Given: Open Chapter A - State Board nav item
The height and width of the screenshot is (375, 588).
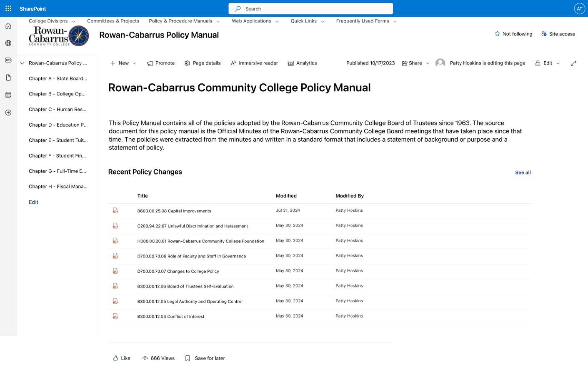Looking at the screenshot, I should point(58,78).
